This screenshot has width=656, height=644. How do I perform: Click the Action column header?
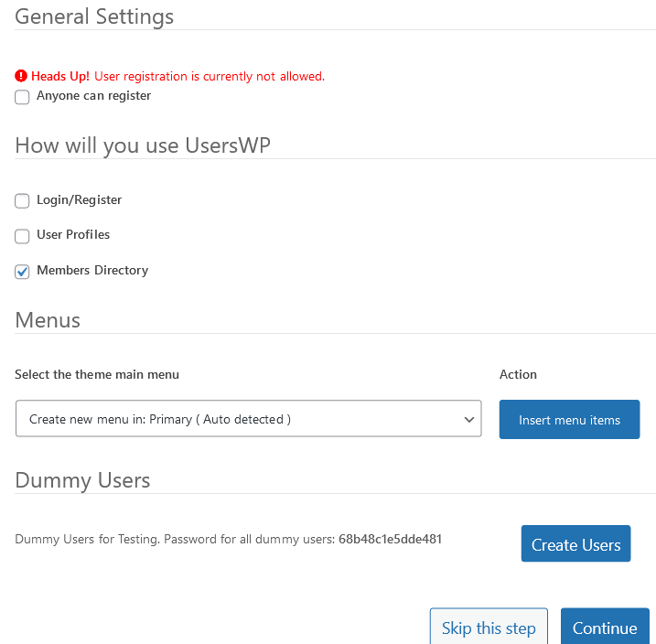pyautogui.click(x=518, y=374)
